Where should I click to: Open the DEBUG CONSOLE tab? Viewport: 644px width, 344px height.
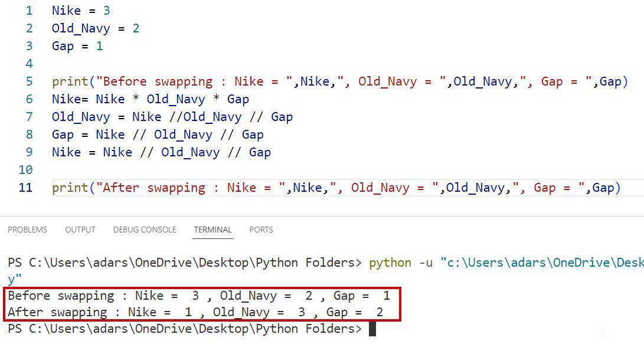[x=145, y=230]
